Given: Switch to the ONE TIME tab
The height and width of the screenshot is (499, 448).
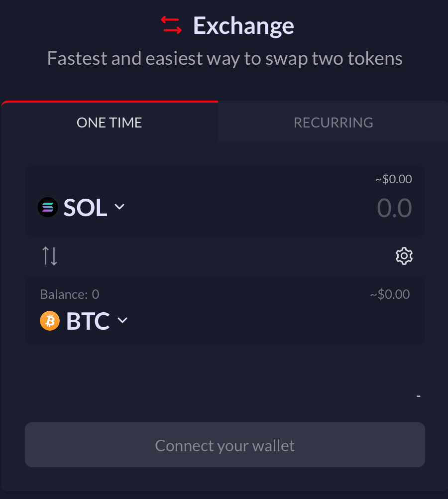Looking at the screenshot, I should tap(110, 123).
